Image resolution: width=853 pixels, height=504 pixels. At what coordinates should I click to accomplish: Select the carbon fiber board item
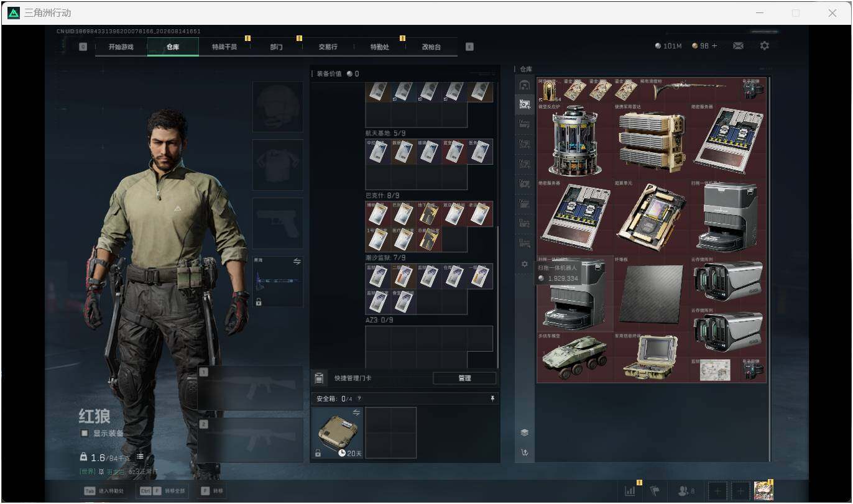point(651,293)
